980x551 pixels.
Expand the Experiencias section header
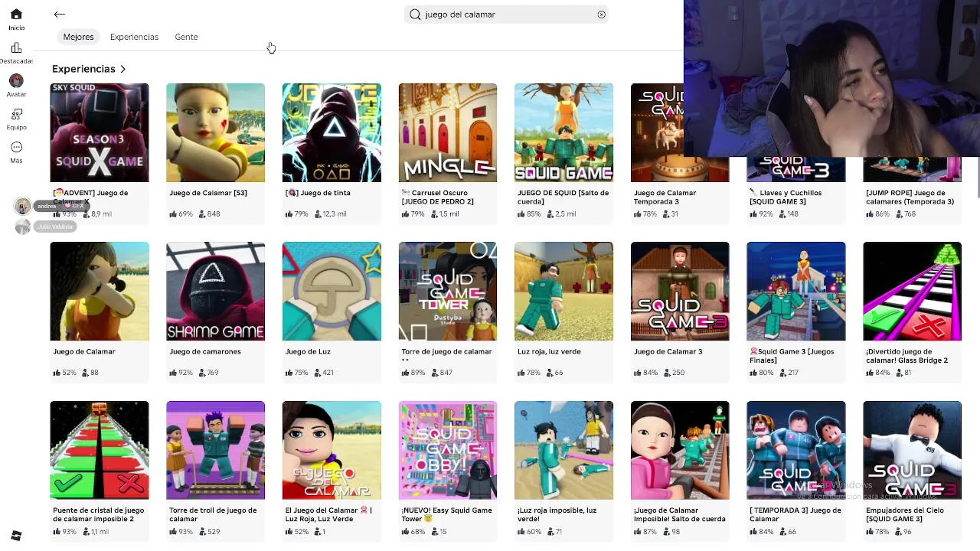click(89, 69)
